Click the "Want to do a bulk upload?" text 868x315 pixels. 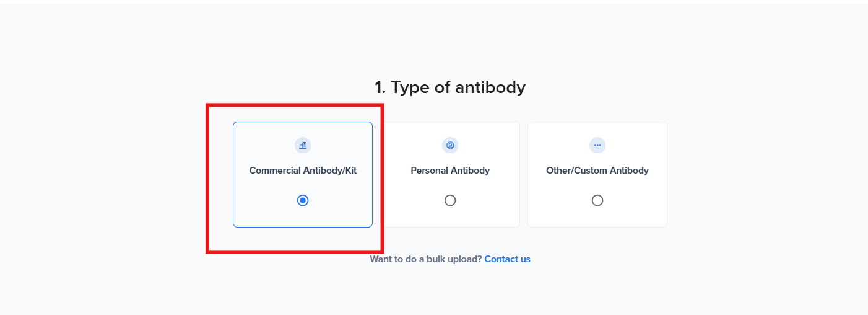(x=426, y=259)
